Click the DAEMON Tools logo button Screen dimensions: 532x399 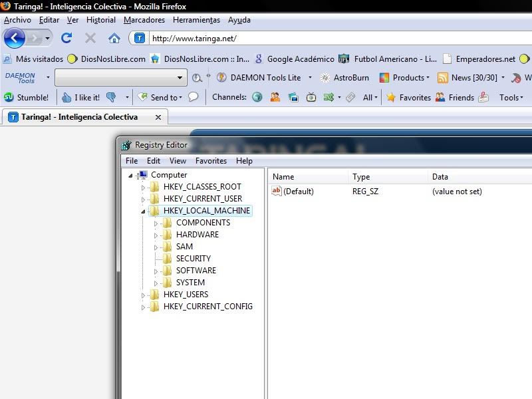[x=20, y=78]
